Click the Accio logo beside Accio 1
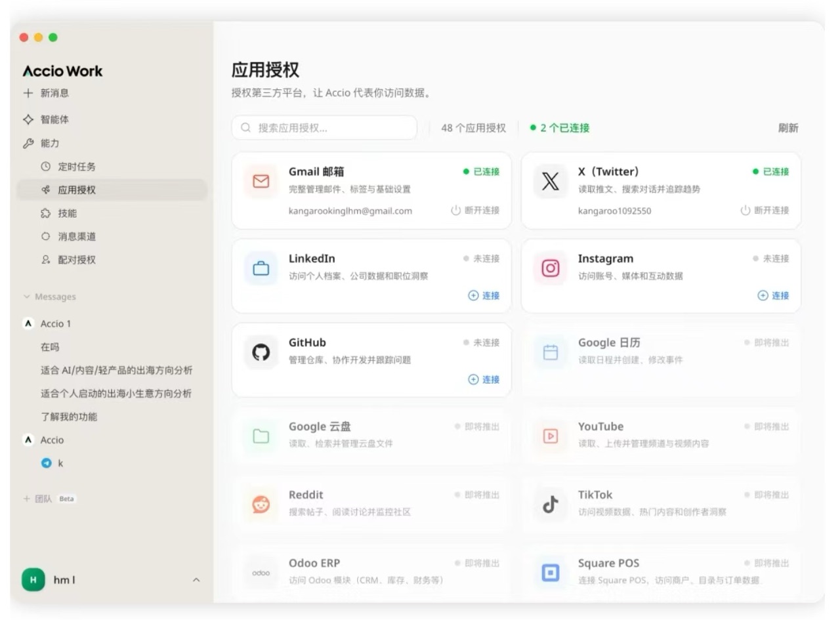 [28, 323]
